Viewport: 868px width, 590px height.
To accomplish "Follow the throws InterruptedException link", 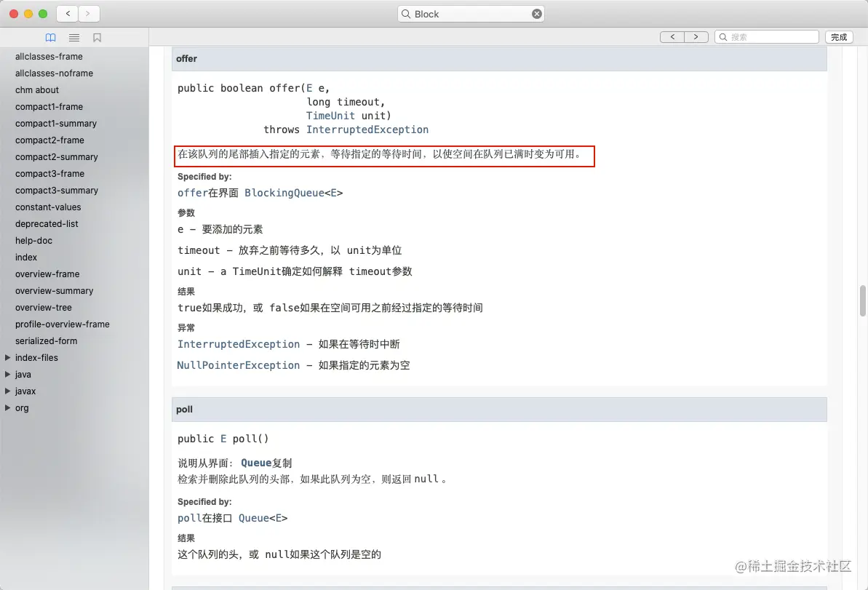I will (367, 129).
